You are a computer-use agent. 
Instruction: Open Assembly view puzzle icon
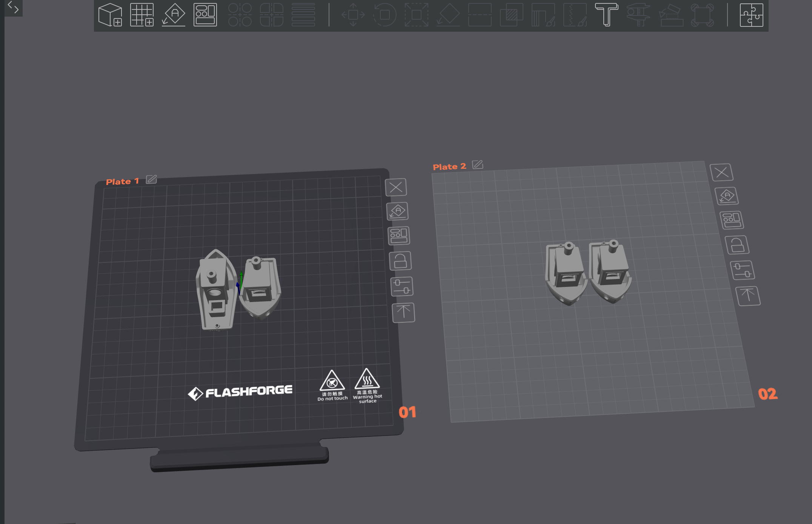pos(752,15)
